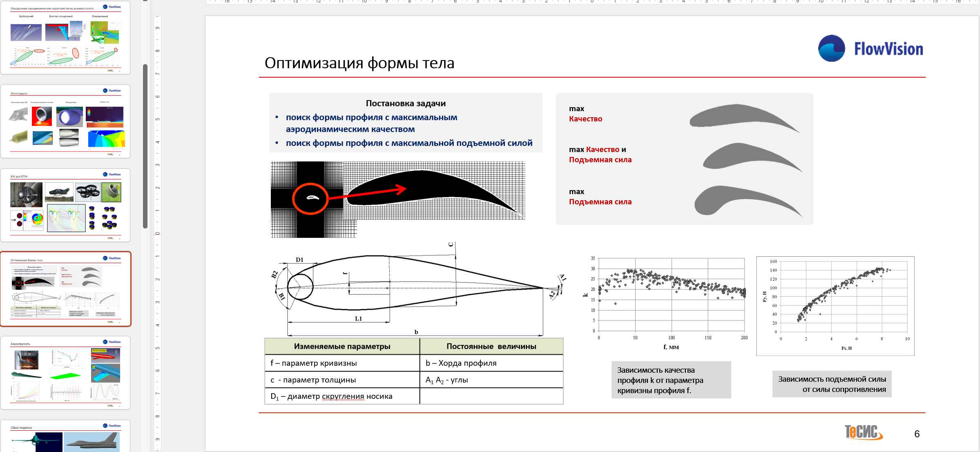Click the Постановка задачи text box heading
Viewport: 980px width, 452px height.
coord(406,103)
